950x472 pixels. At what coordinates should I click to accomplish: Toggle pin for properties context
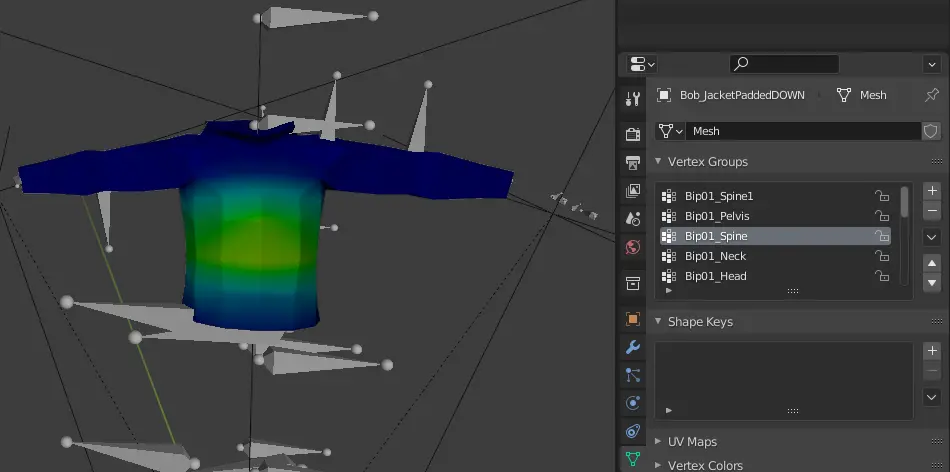click(931, 95)
